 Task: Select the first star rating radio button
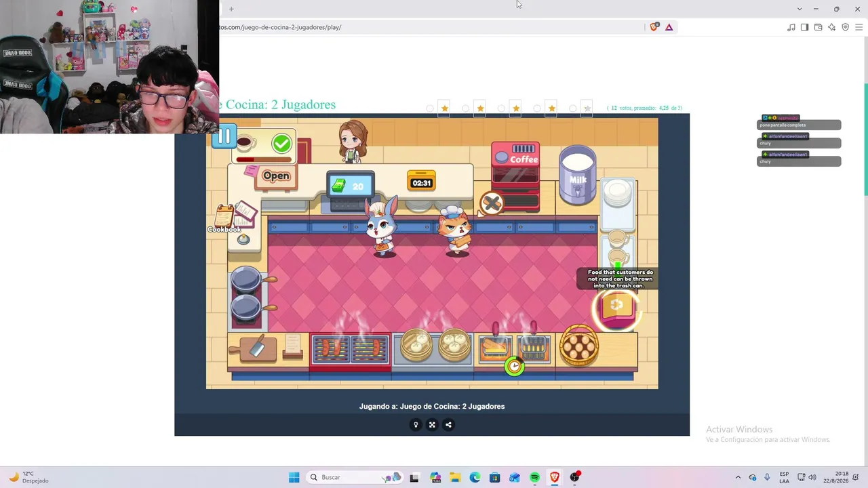430,108
